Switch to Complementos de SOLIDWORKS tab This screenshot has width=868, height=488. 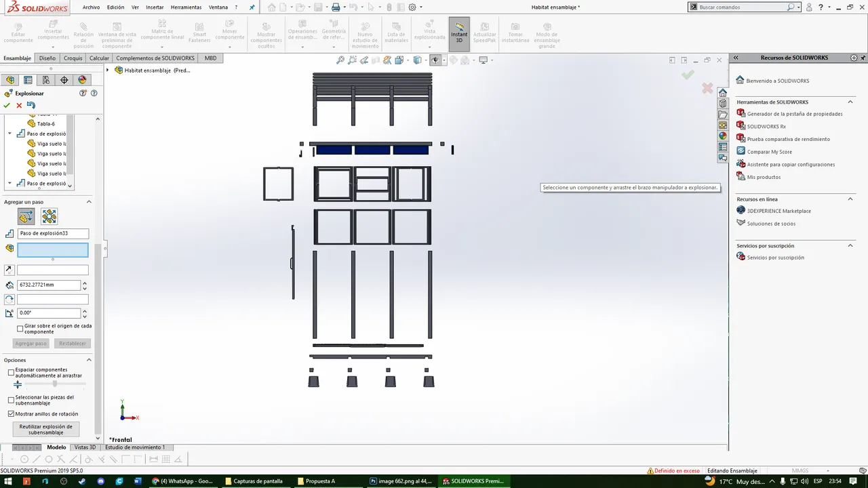[155, 58]
